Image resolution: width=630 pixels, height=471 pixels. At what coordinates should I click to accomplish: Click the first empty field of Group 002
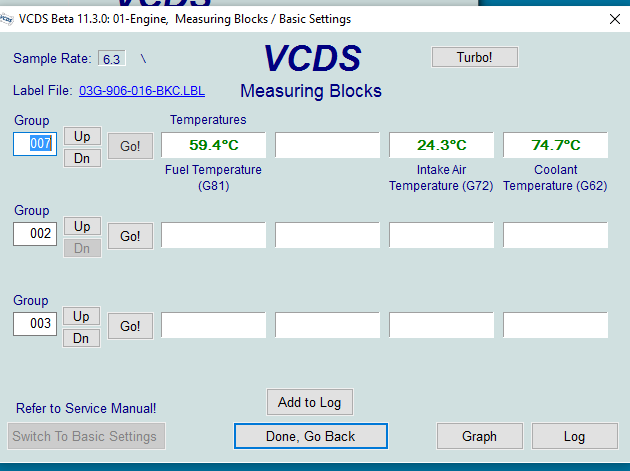tap(213, 235)
